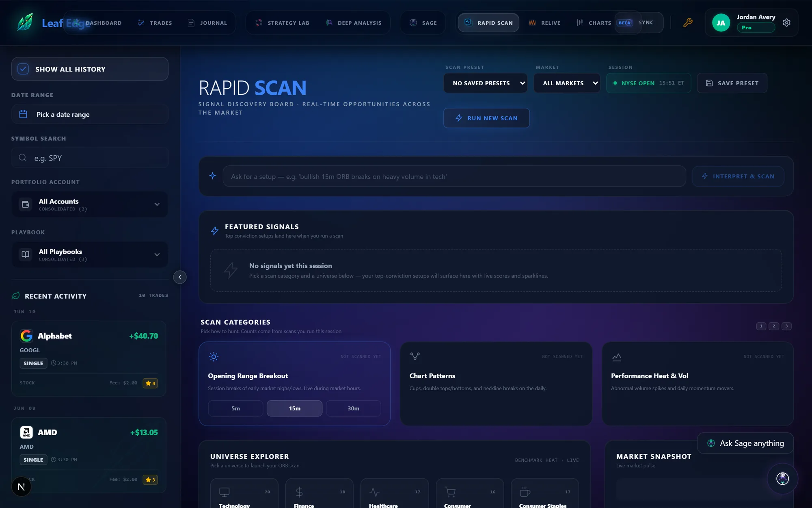This screenshot has height=508, width=812.
Task: Select the 5m ORB timeframe
Action: (235, 408)
